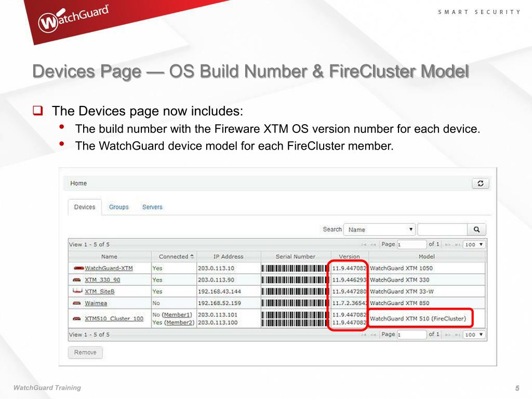Click IP address 203.0.113.100

point(218,323)
